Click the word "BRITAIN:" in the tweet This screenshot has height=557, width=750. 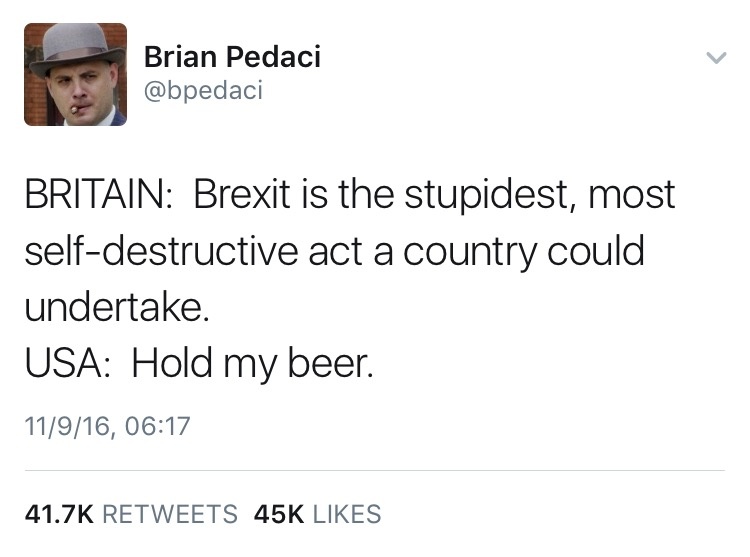pyautogui.click(x=99, y=194)
